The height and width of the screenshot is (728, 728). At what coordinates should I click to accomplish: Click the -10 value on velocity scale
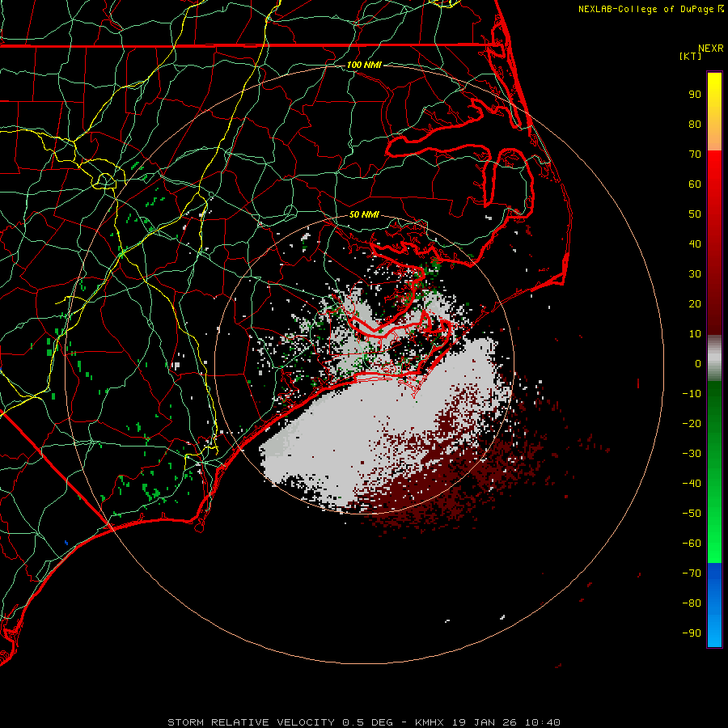pyautogui.click(x=692, y=394)
